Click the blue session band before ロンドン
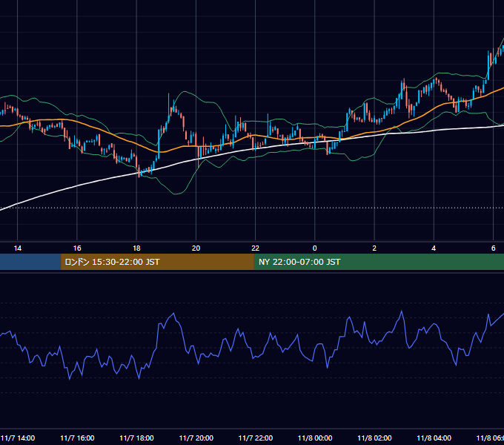 (30, 262)
